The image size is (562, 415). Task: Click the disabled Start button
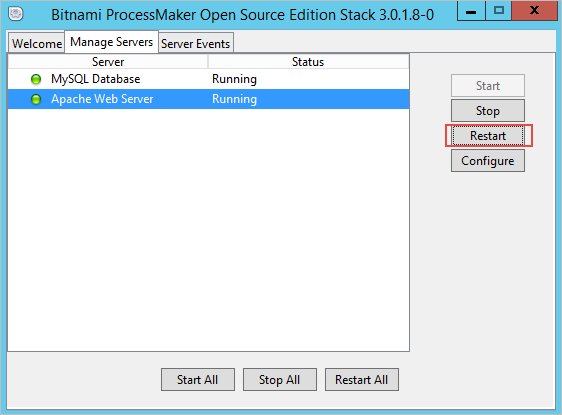tap(488, 86)
